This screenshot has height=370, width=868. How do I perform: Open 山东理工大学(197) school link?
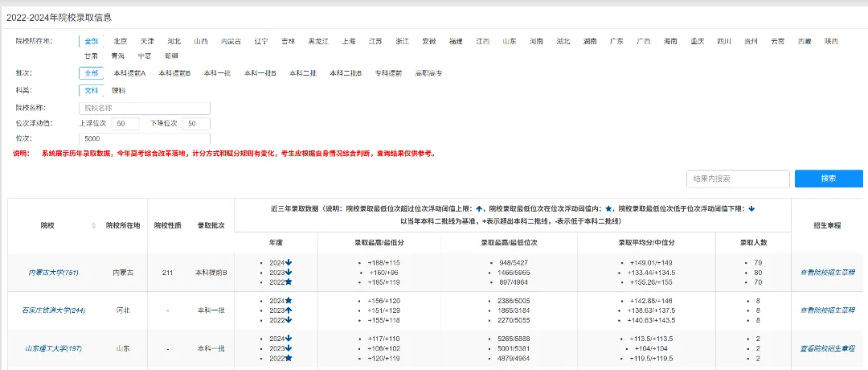tap(53, 348)
